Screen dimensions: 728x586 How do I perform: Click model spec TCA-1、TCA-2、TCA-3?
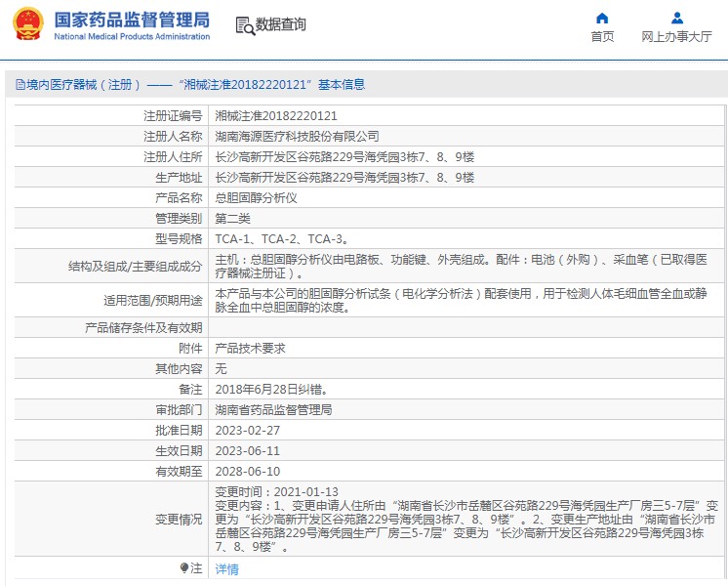[282, 239]
